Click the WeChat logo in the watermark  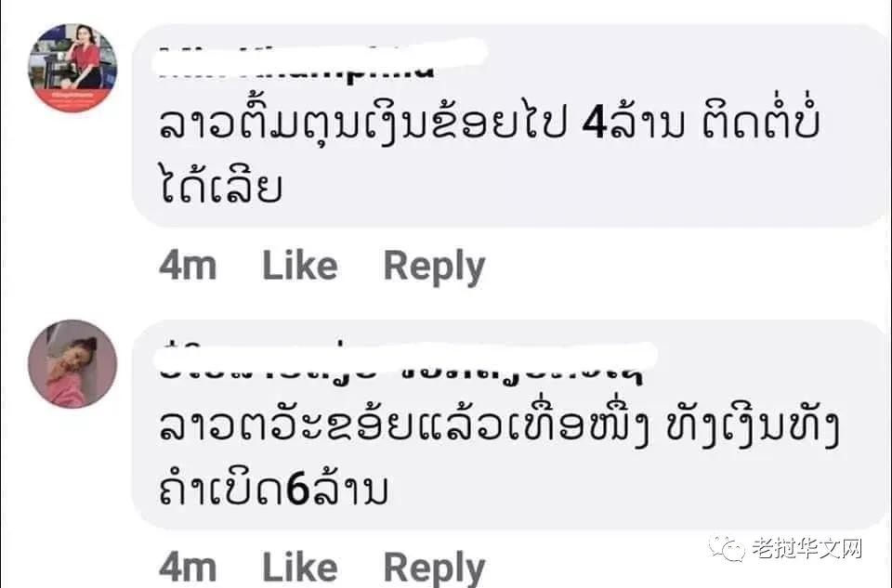click(727, 548)
